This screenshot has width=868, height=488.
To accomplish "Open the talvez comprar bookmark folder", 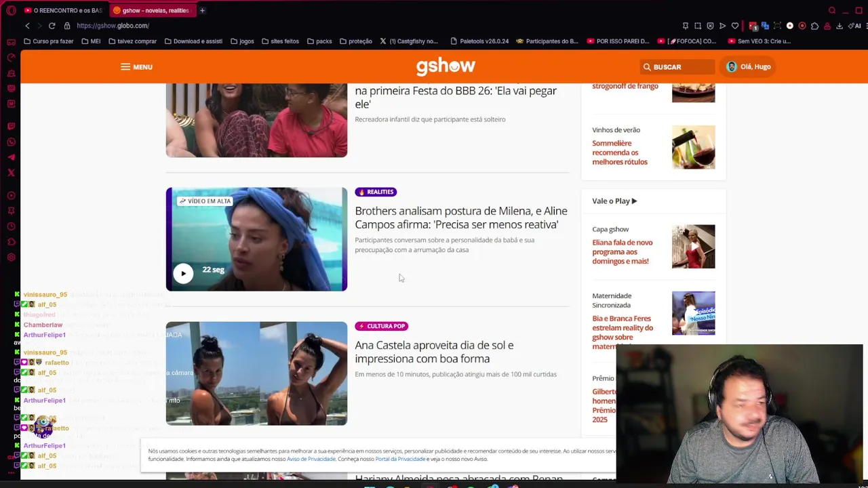I will click(132, 41).
